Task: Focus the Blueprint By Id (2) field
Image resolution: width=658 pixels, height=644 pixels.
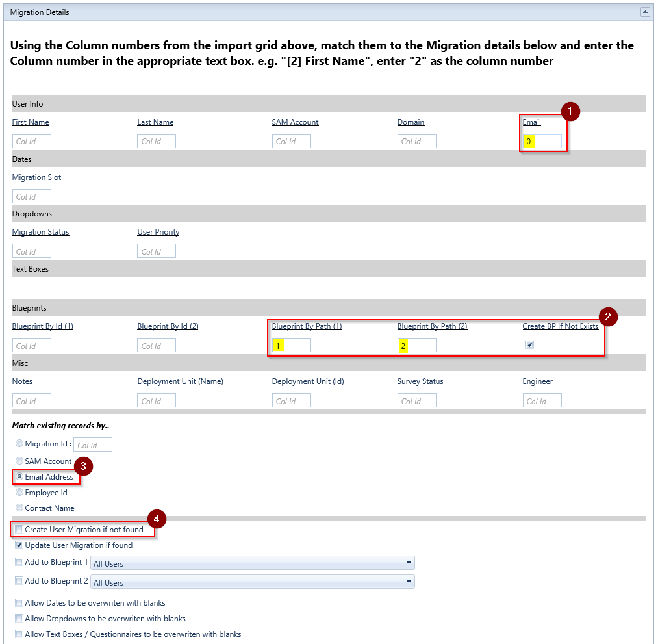Action: click(x=157, y=346)
